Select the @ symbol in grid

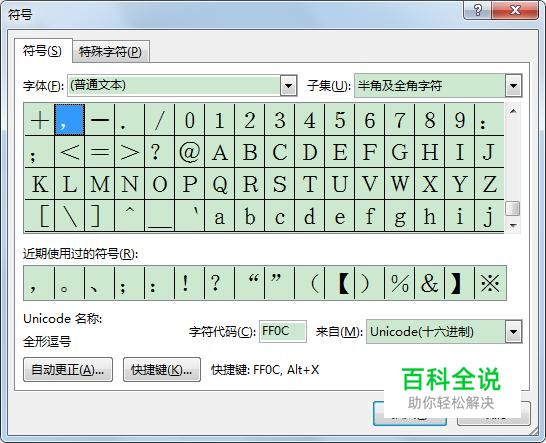(x=189, y=152)
